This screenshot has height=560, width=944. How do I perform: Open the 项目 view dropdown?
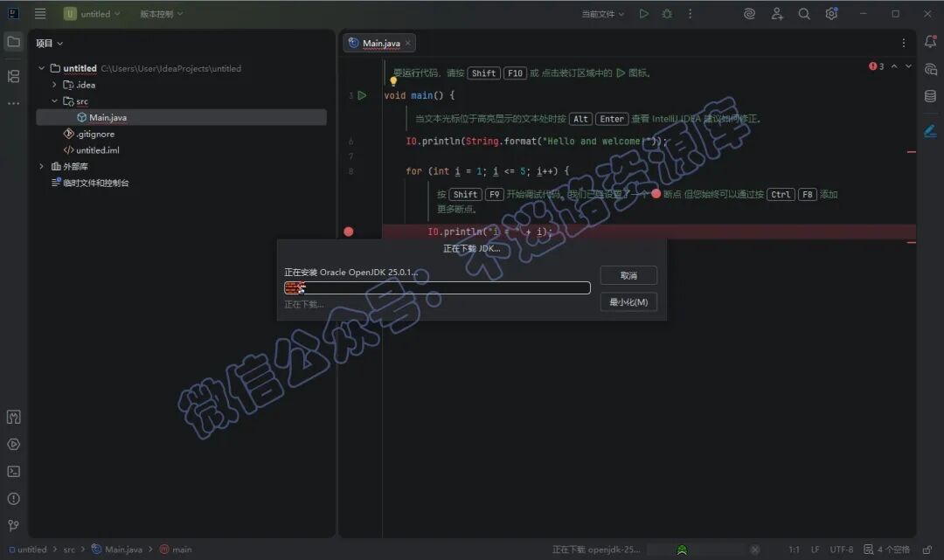click(49, 44)
